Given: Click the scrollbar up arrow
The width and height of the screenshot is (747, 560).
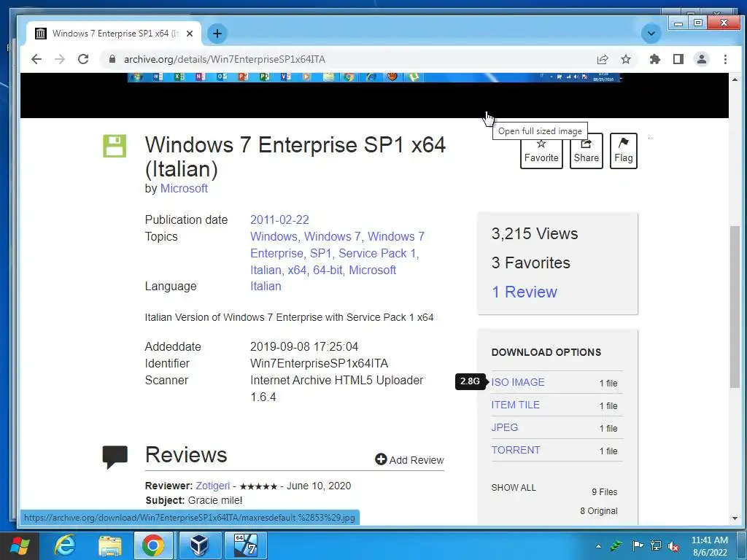Looking at the screenshot, I should pyautogui.click(x=735, y=79).
